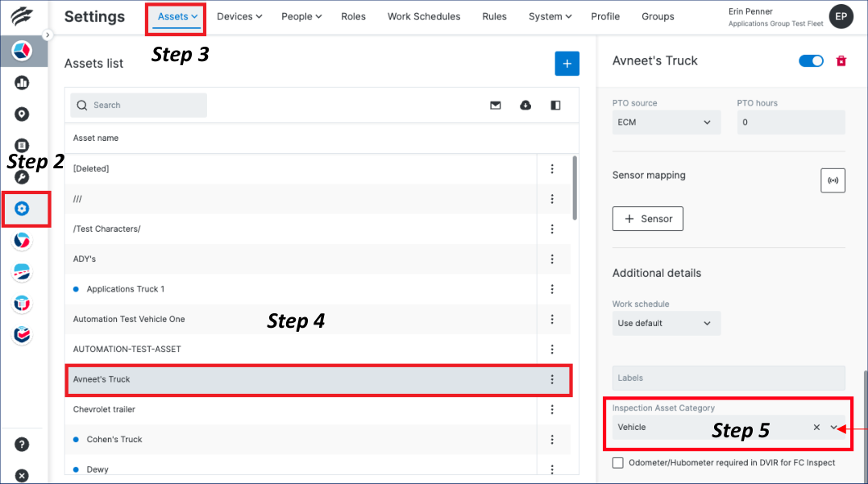Open the PTO source dropdown
Image resolution: width=868 pixels, height=484 pixels.
click(666, 122)
